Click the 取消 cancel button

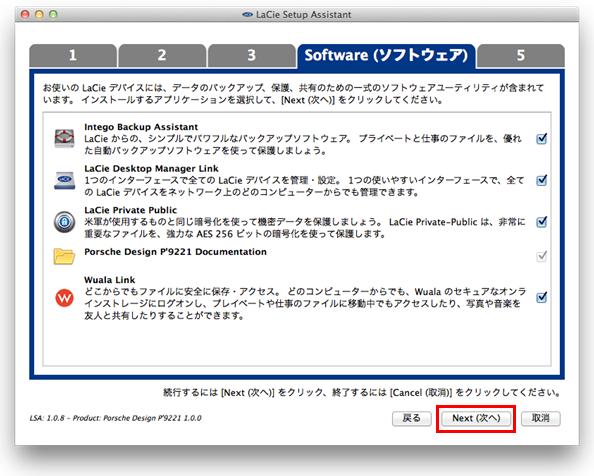[x=541, y=418]
